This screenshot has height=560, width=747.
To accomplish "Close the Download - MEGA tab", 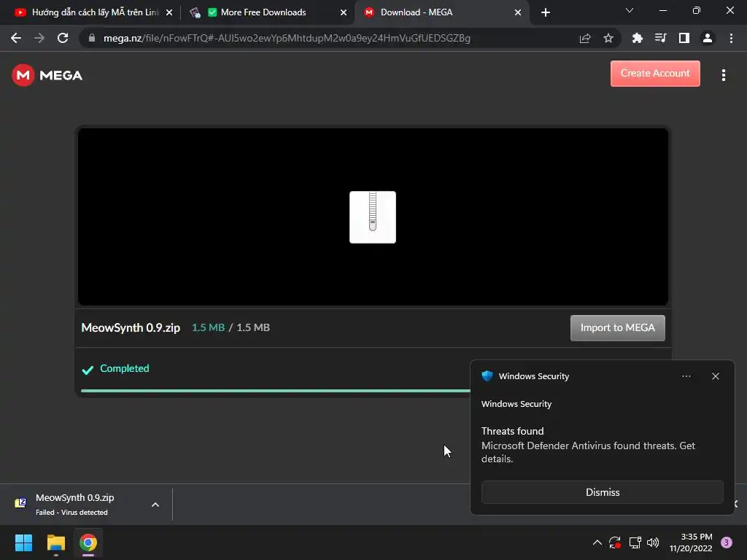I will point(518,12).
